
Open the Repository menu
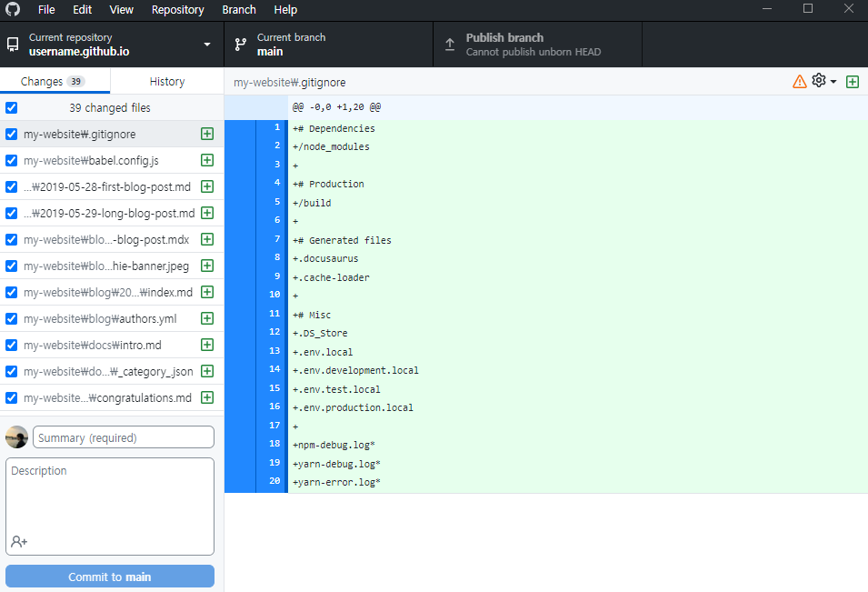click(178, 9)
